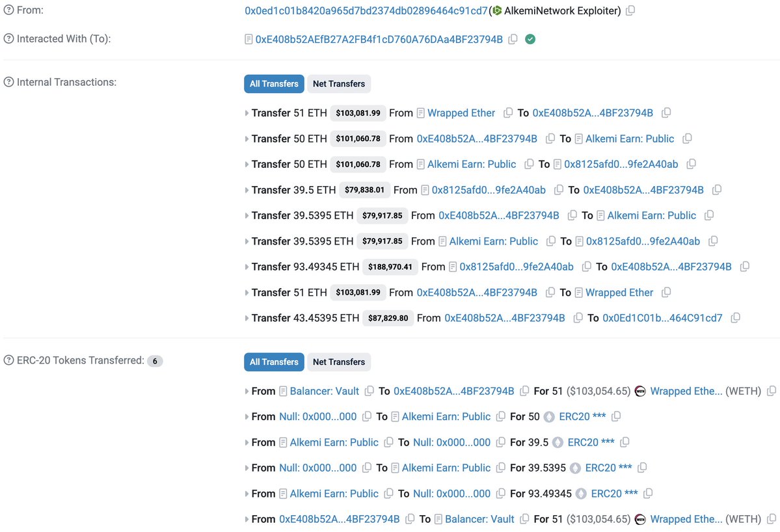Viewport: 780px width, 532px height.
Task: Copy Wrapped Ether address in first 51 ETH transfer
Action: (508, 113)
